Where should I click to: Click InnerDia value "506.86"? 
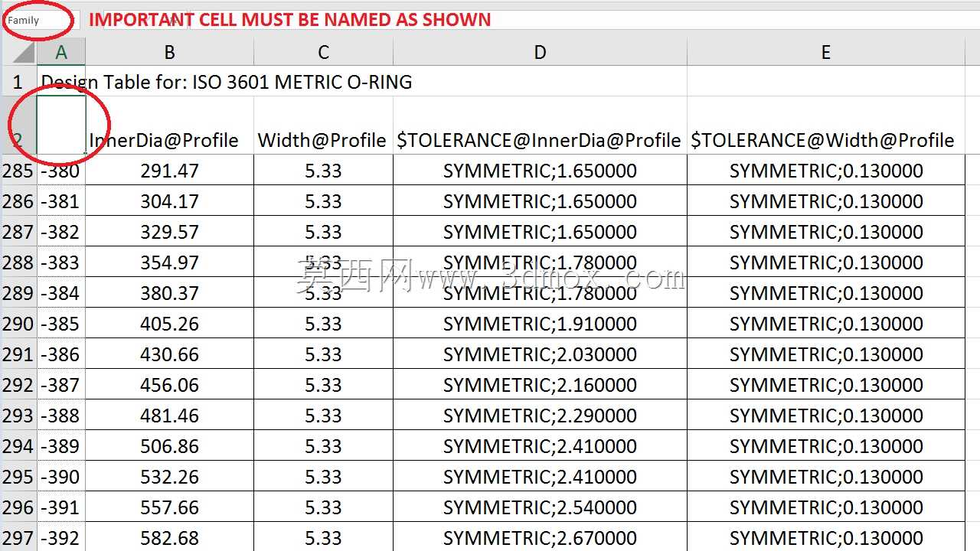tap(169, 445)
